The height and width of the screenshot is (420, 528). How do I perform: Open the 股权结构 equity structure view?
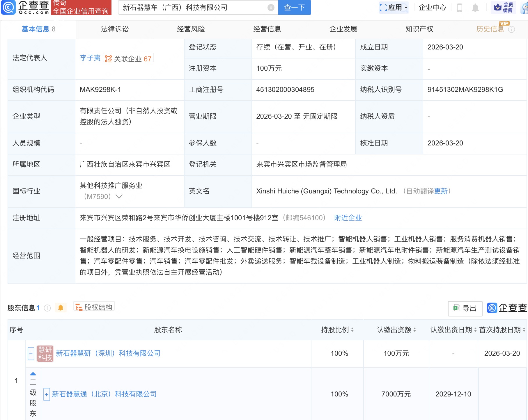click(94, 307)
